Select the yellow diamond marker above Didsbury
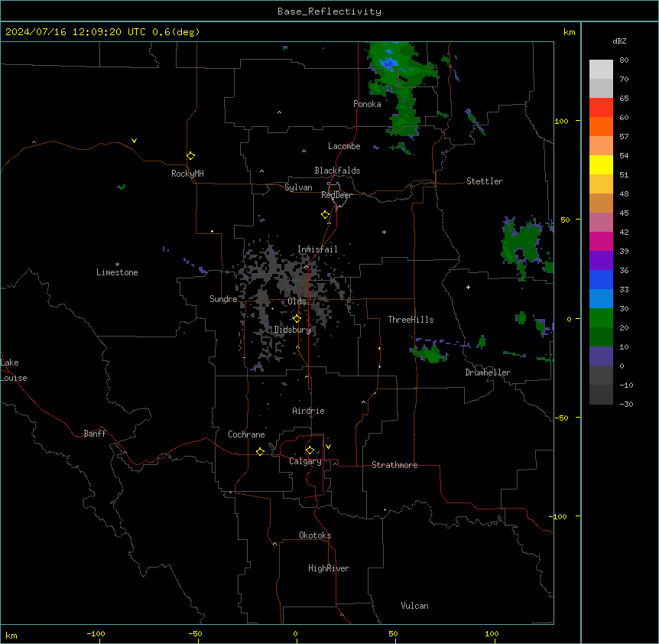Screen dimensions: 659x644 pyautogui.click(x=297, y=319)
